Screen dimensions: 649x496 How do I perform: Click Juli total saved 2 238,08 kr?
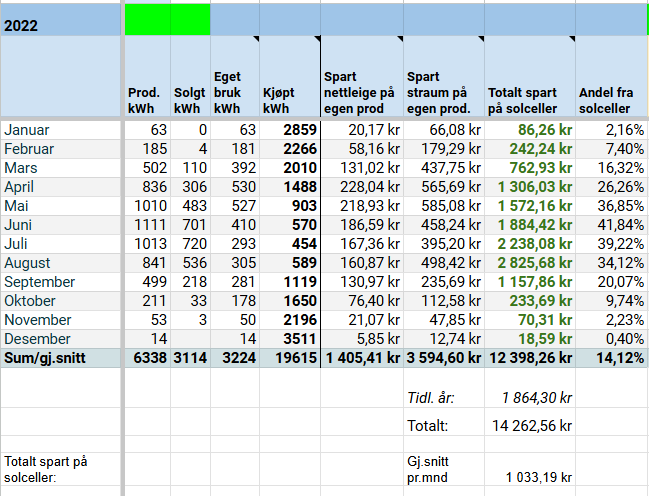click(x=535, y=244)
